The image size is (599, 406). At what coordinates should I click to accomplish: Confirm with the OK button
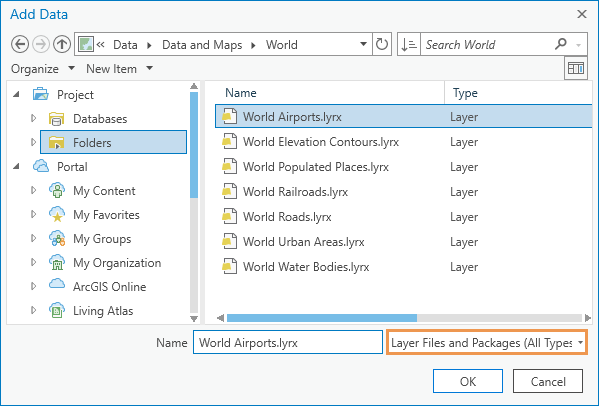point(468,381)
